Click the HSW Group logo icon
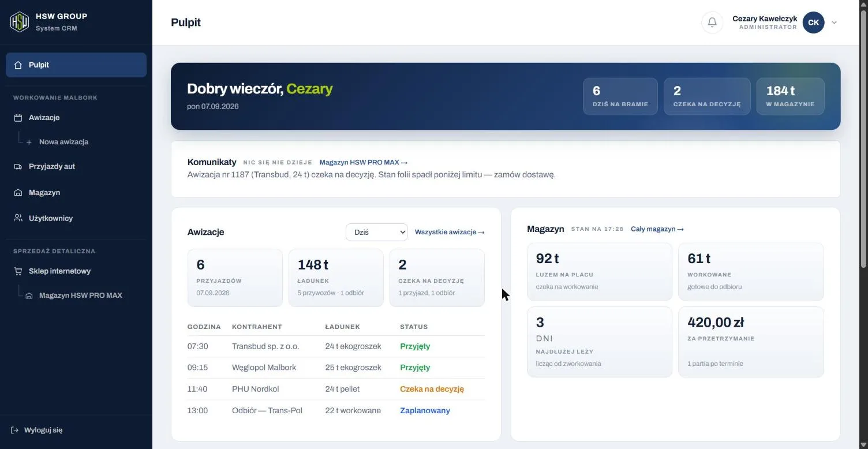The width and height of the screenshot is (868, 449). coord(20,22)
